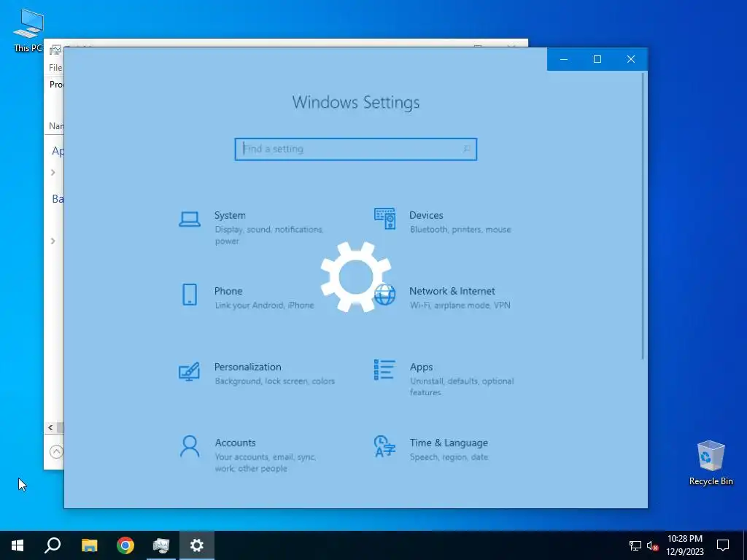The width and height of the screenshot is (747, 560).
Task: Open Devices settings icon
Action: coord(385,219)
